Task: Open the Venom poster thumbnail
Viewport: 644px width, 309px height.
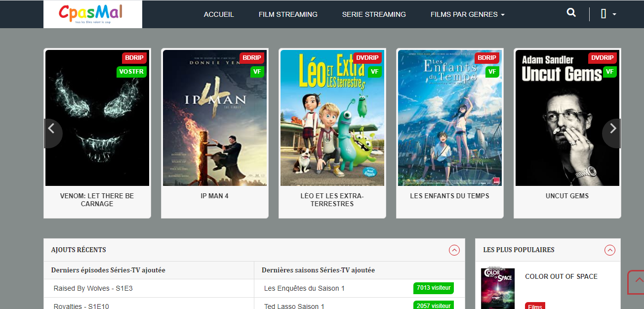Action: tap(97, 118)
